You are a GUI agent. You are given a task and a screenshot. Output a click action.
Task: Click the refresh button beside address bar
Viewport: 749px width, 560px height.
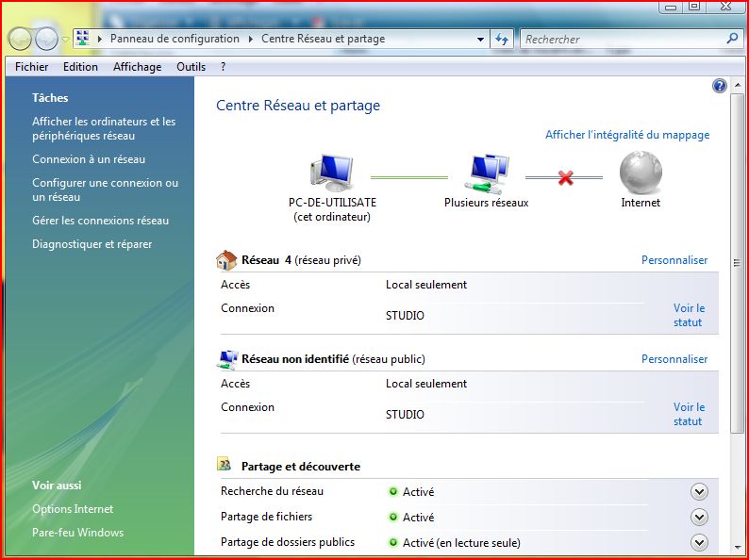point(502,40)
